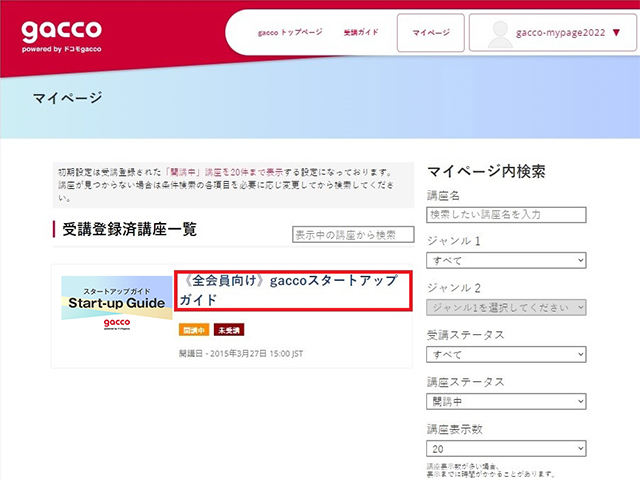Click the ▼ arrow beside the username
Viewport: 640px width, 480px height.
coord(616,33)
